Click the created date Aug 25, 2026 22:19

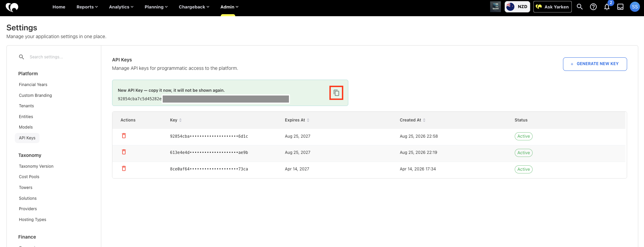(418, 153)
